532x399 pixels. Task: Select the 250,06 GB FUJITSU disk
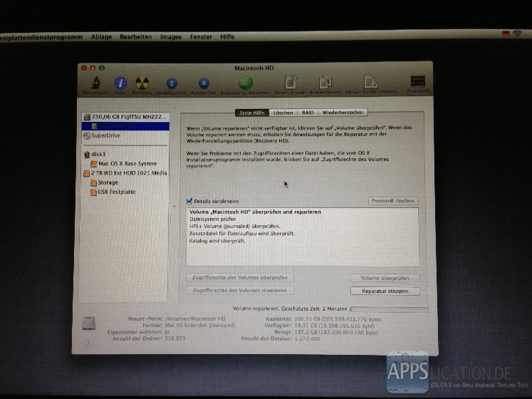pyautogui.click(x=125, y=117)
